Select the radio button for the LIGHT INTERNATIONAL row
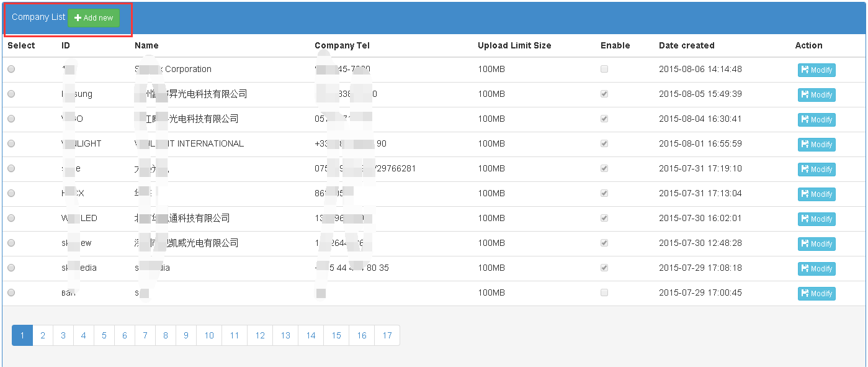This screenshot has height=367, width=868. tap(11, 143)
